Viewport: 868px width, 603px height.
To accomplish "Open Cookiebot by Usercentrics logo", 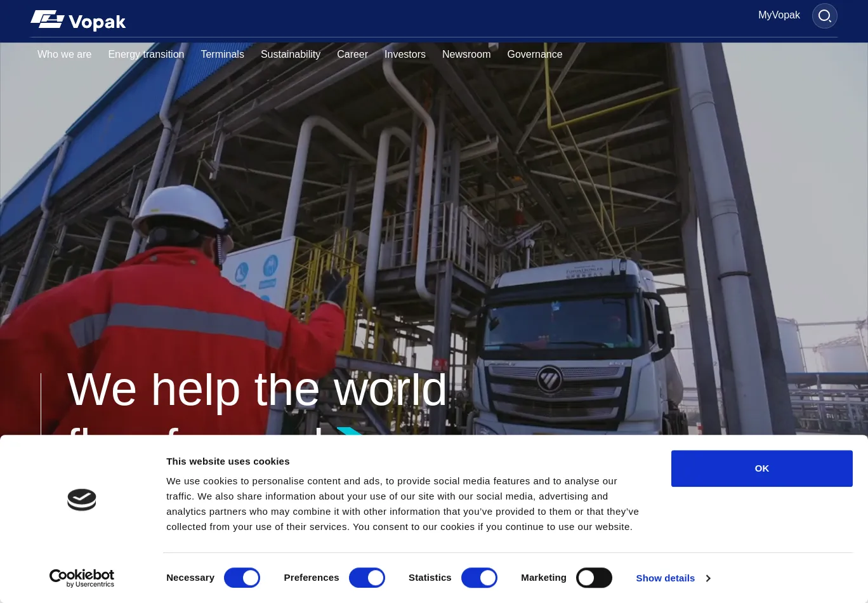I will [82, 578].
